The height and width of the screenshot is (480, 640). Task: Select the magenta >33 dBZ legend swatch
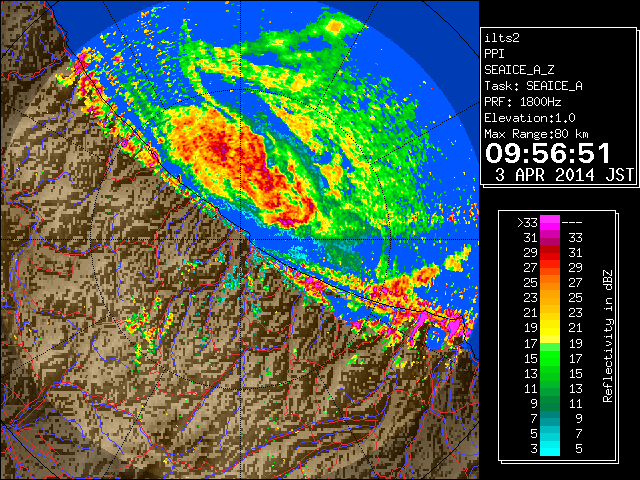point(550,222)
